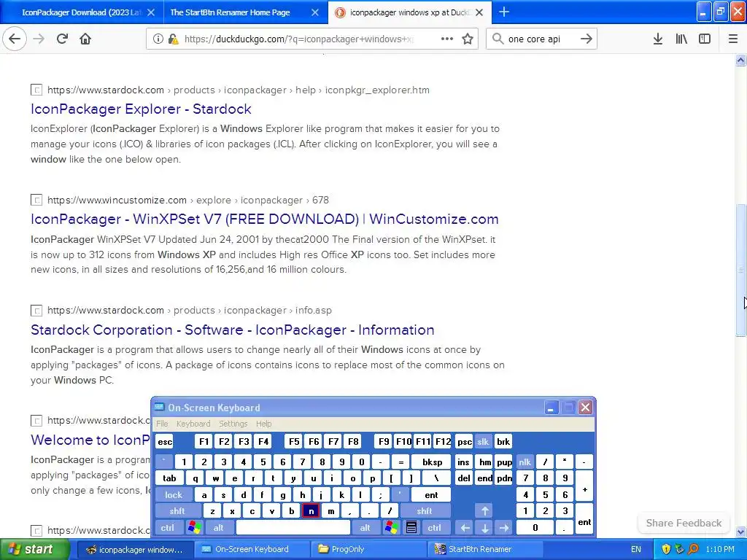747x560 pixels.
Task: Open a new browser tab
Action: 504,12
